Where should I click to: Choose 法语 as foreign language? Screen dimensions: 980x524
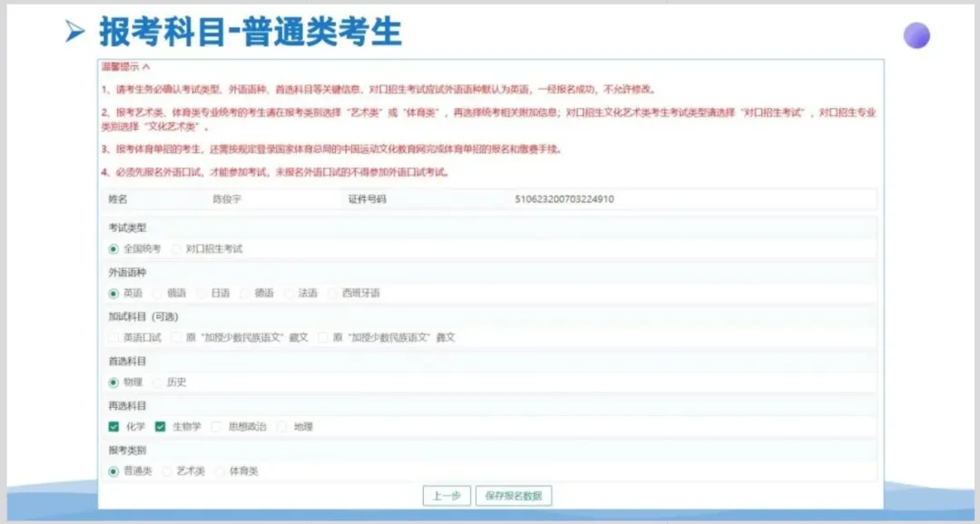[x=289, y=294]
